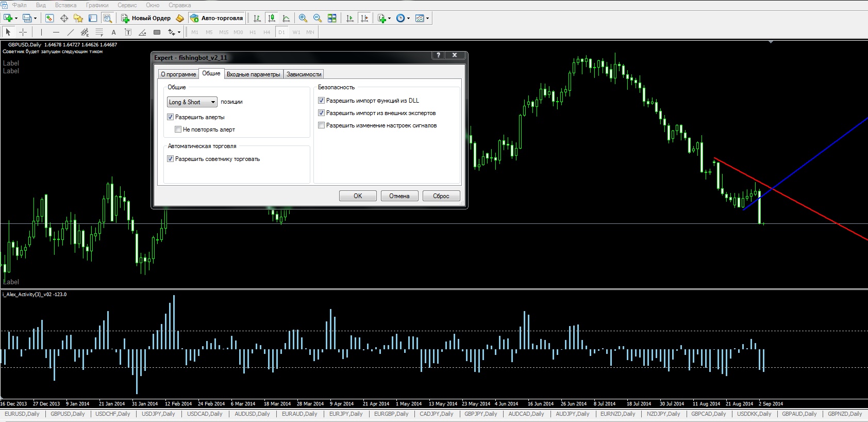Viewport: 868px width, 422px height.
Task: Select the H4 timeframe button
Action: [x=267, y=32]
